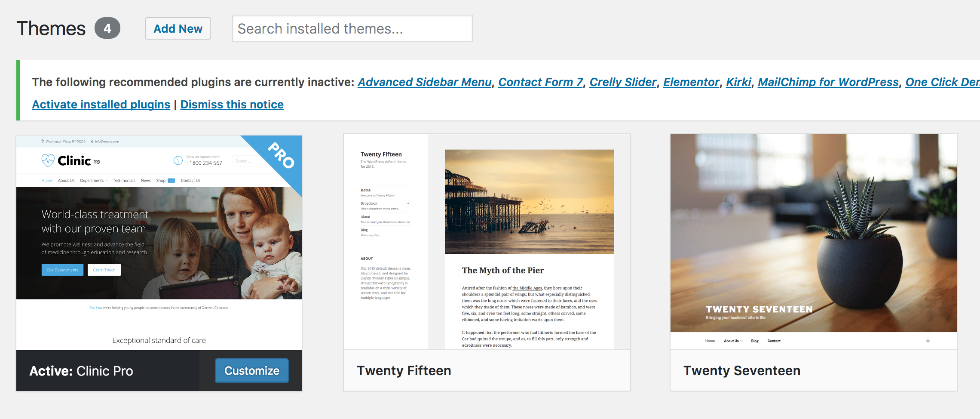Image resolution: width=980 pixels, height=419 pixels.
Task: Focus the Search installed themes field
Action: 352,28
